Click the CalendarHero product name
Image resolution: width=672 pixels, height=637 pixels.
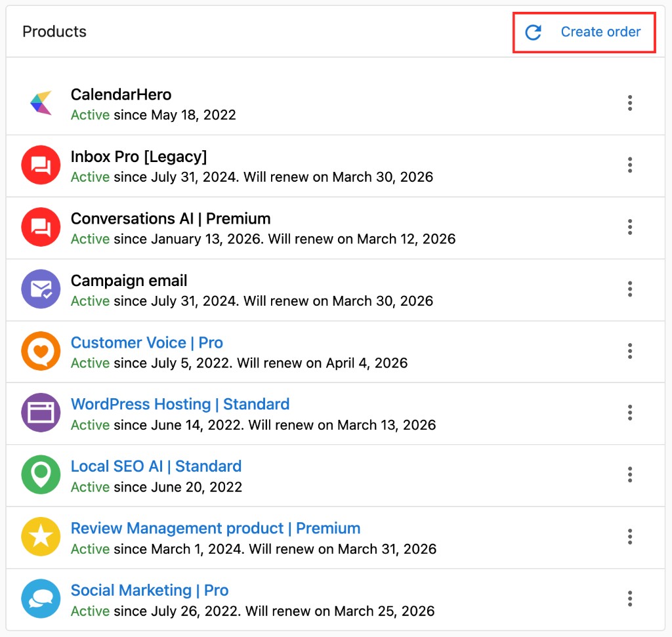pos(121,94)
